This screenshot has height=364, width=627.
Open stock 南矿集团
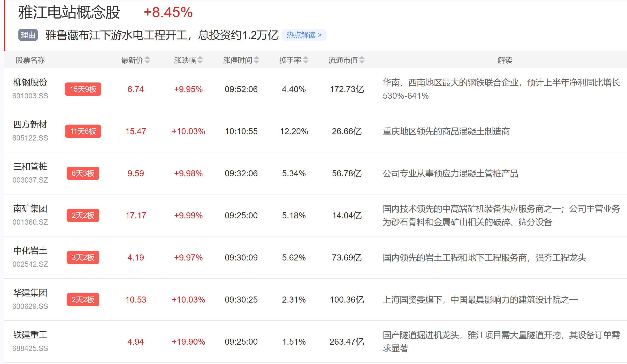point(30,208)
